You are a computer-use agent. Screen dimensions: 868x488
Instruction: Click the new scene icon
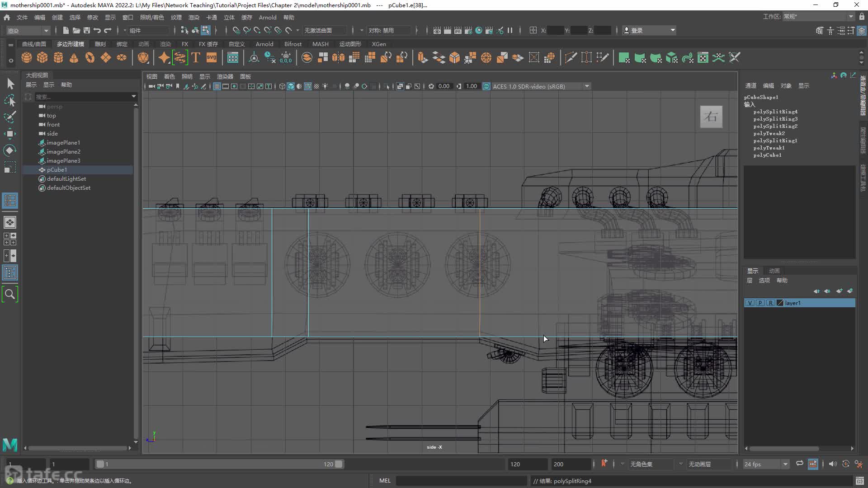tap(66, 30)
